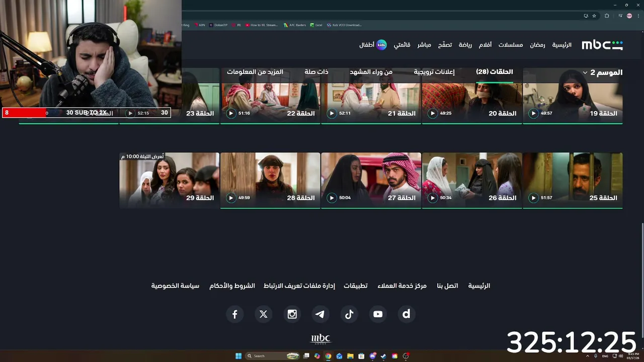Open the MBC Facebook page icon
644x362 pixels.
234,314
